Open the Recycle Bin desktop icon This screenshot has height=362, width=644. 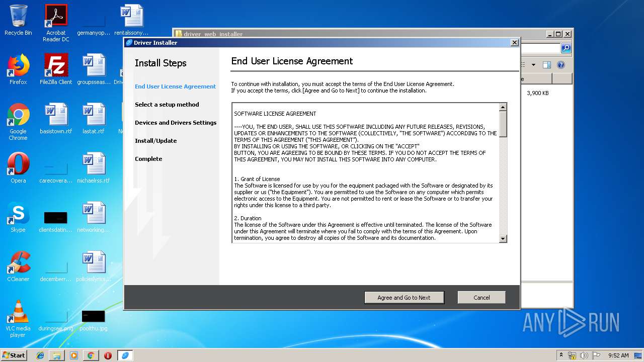pyautogui.click(x=18, y=20)
